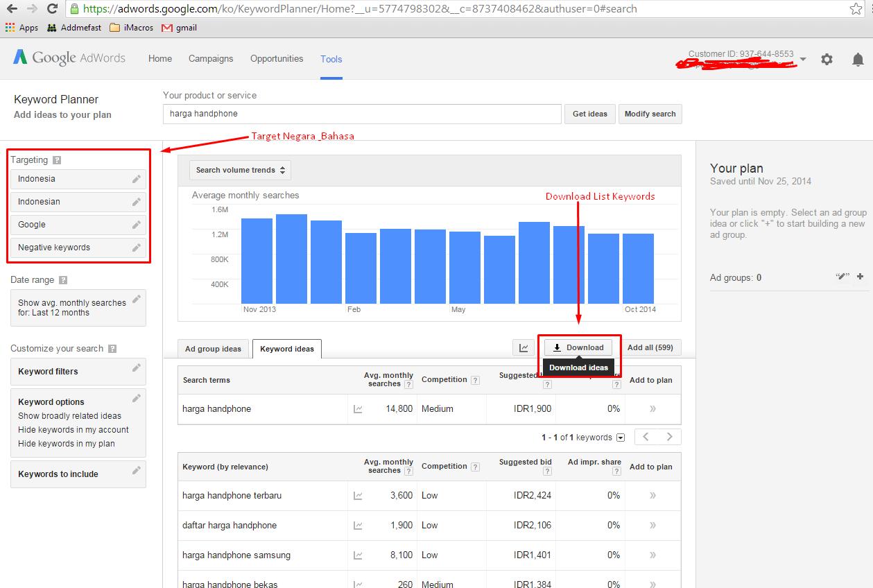Expand the account dropdown next to Customer ID
Screen dimensions: 873x588
pos(803,60)
